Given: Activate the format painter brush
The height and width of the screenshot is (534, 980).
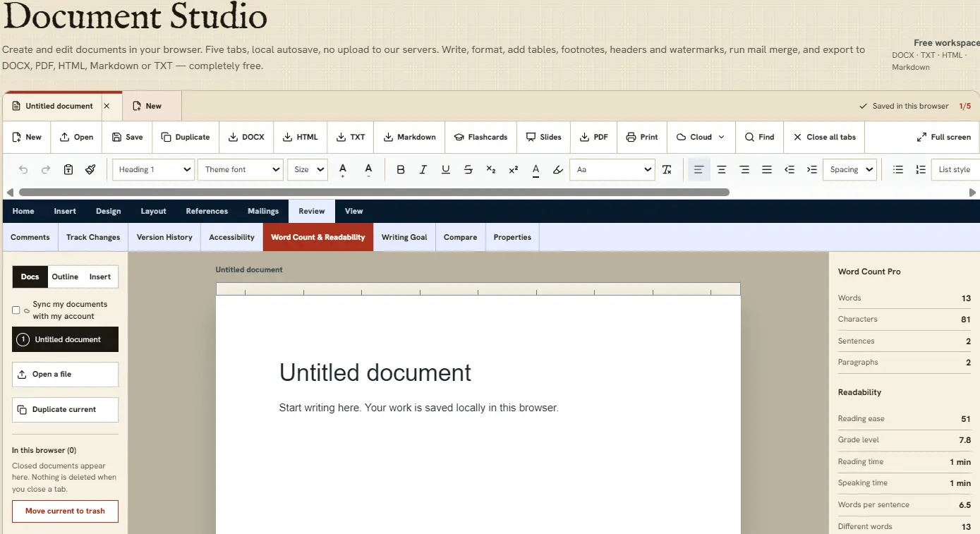Looking at the screenshot, I should (x=90, y=169).
